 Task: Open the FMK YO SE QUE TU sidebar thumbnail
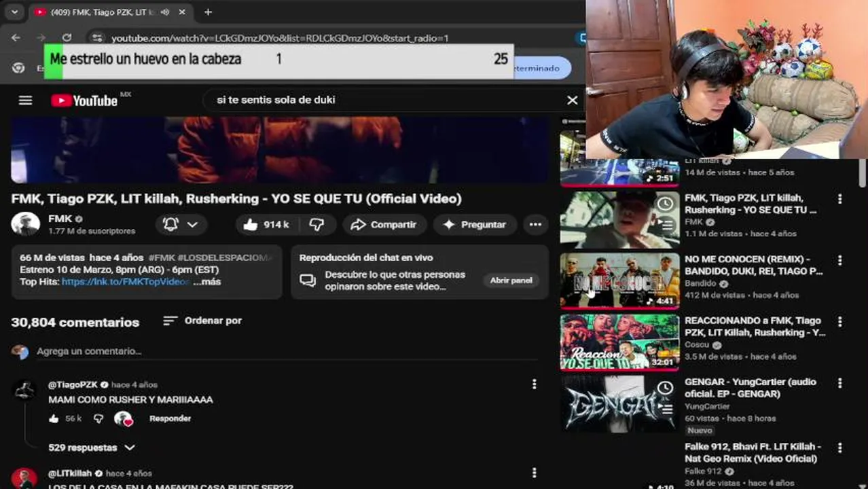point(619,219)
